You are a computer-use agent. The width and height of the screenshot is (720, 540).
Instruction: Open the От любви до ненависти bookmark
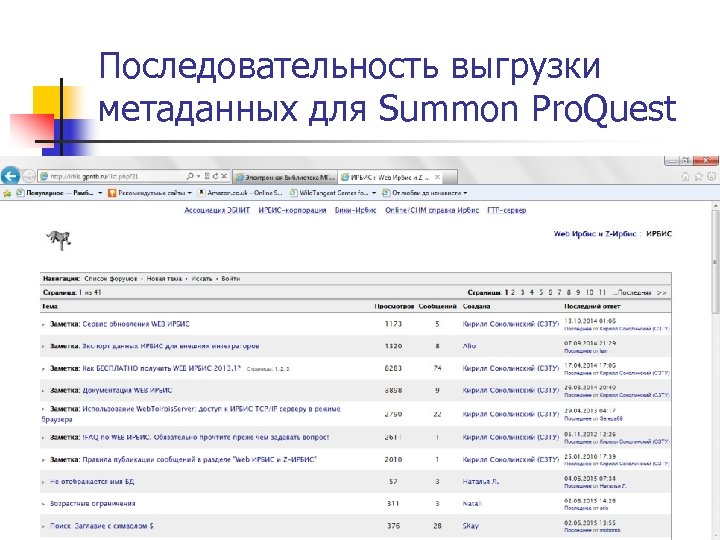422,193
